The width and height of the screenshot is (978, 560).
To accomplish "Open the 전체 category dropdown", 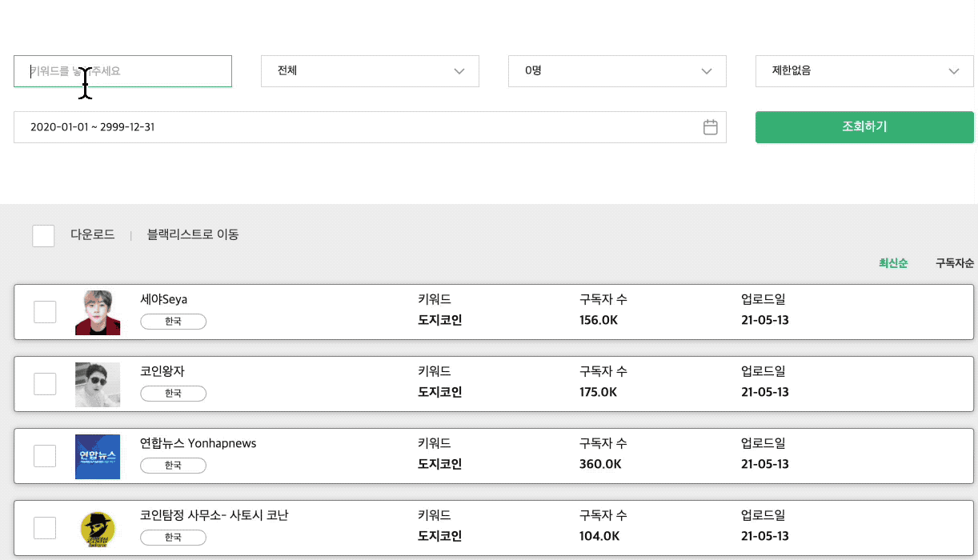I will pyautogui.click(x=370, y=70).
